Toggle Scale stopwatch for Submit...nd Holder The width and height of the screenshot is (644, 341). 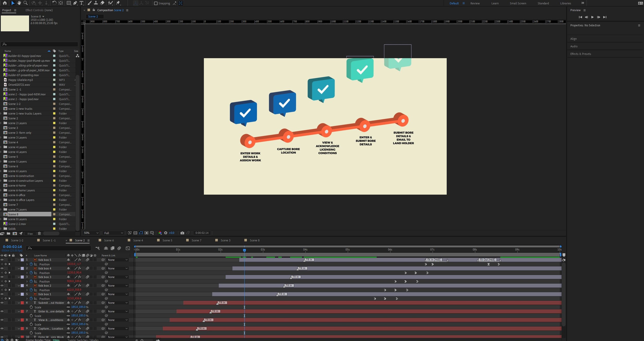31,307
